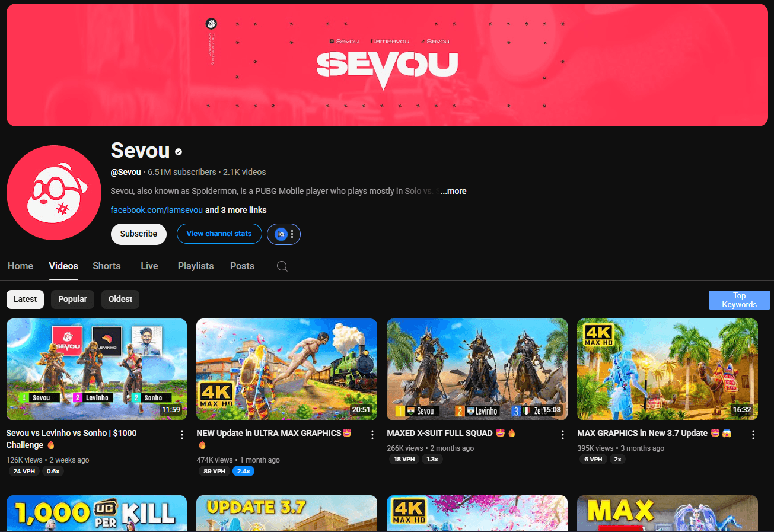The height and width of the screenshot is (532, 774).
Task: Expand the channel description with ...more
Action: 453,191
